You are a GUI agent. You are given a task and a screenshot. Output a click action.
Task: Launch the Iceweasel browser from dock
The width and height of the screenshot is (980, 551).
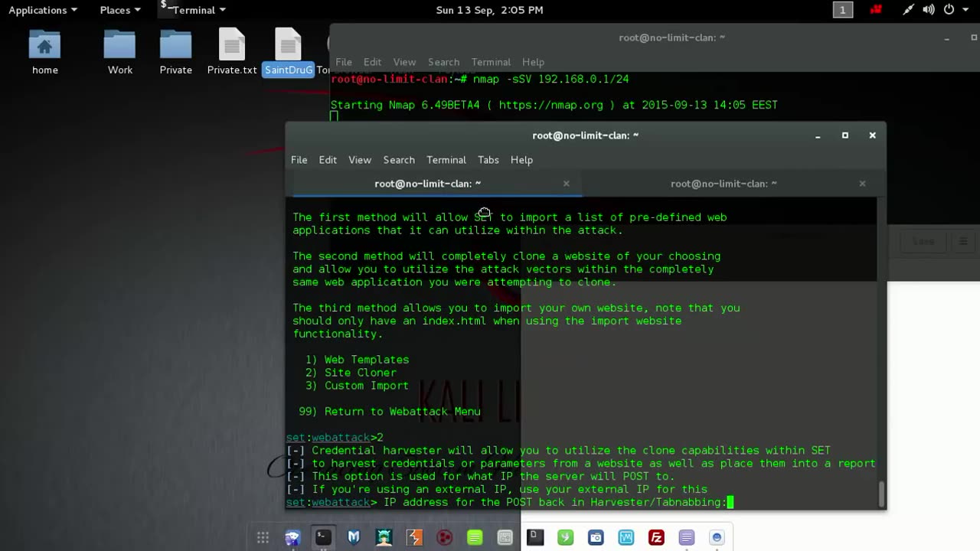[292, 538]
